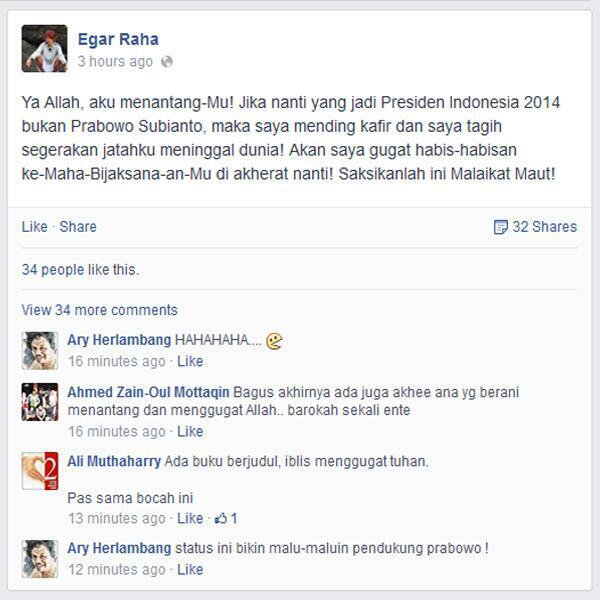Click the public globe privacy icon
Screen dimensions: 600x600
(167, 62)
